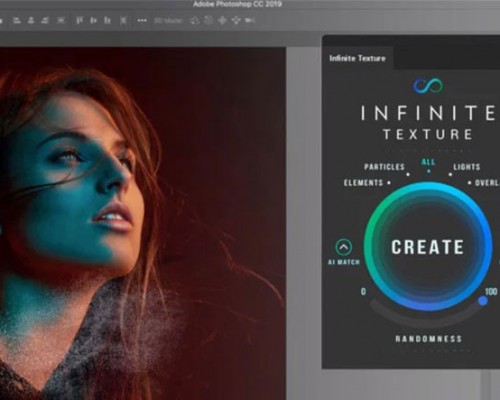Select the OVERLAYS texture category
Screen dimensions: 500x400
click(x=487, y=183)
